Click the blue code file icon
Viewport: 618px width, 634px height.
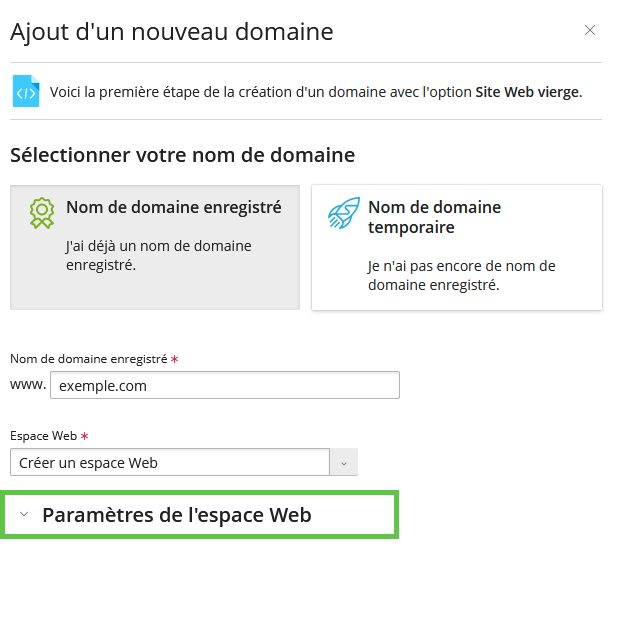coord(26,91)
